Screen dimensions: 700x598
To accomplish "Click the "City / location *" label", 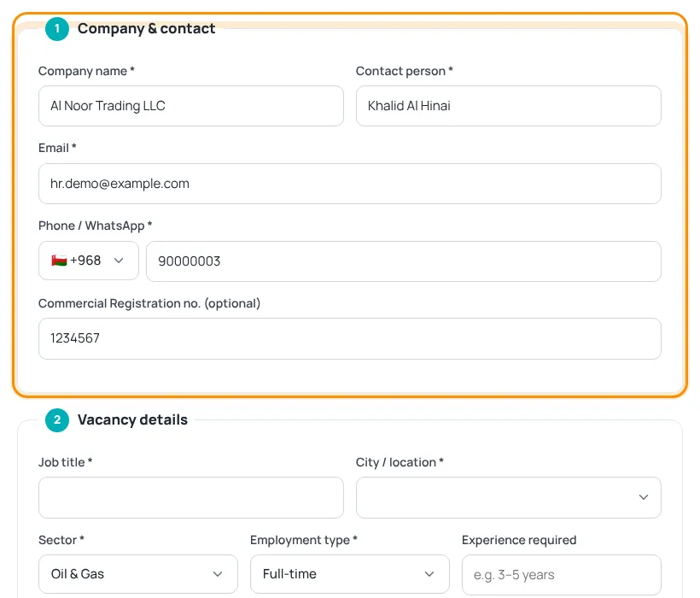I will tap(400, 462).
